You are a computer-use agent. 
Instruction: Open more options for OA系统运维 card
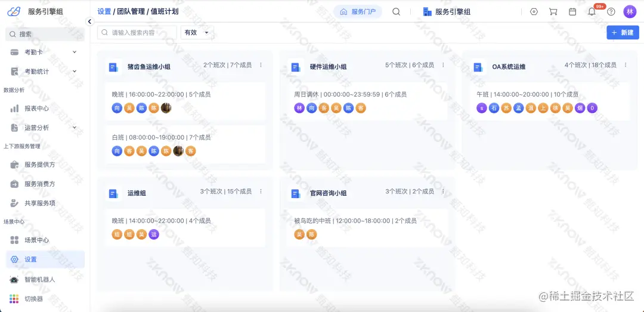626,65
